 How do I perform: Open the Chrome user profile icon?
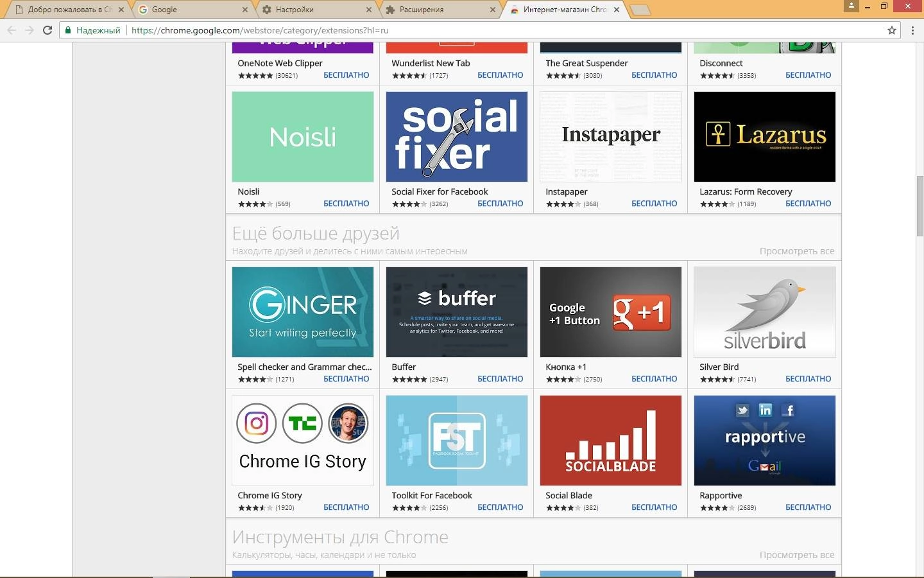pos(851,6)
